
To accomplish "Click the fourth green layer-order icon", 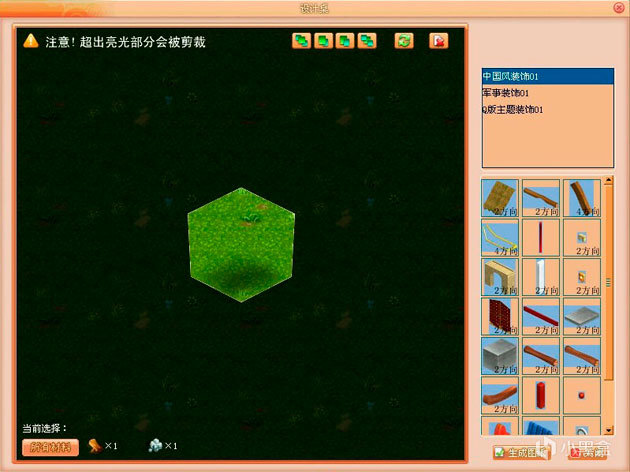I will pyautogui.click(x=367, y=41).
